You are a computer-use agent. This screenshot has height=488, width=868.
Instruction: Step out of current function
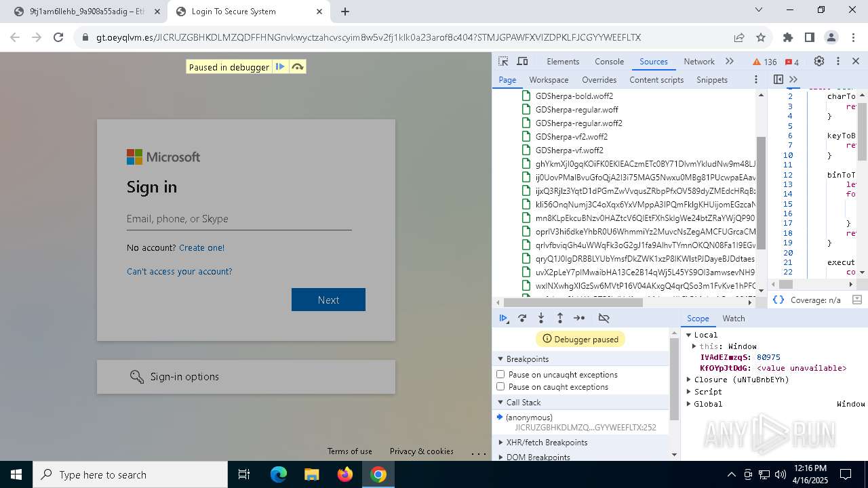click(x=560, y=318)
